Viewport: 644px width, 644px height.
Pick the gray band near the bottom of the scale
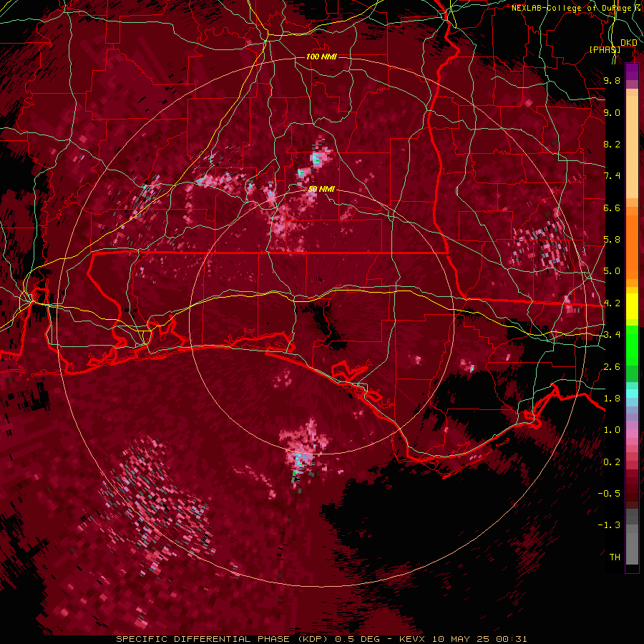632,546
